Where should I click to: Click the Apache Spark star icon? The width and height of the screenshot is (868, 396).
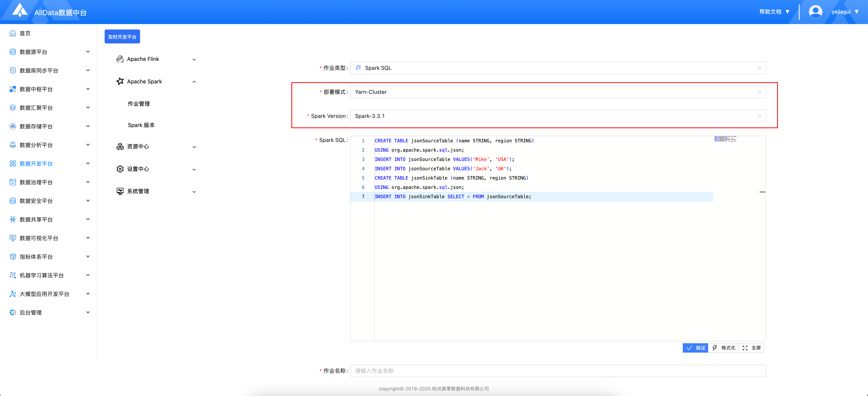[120, 81]
